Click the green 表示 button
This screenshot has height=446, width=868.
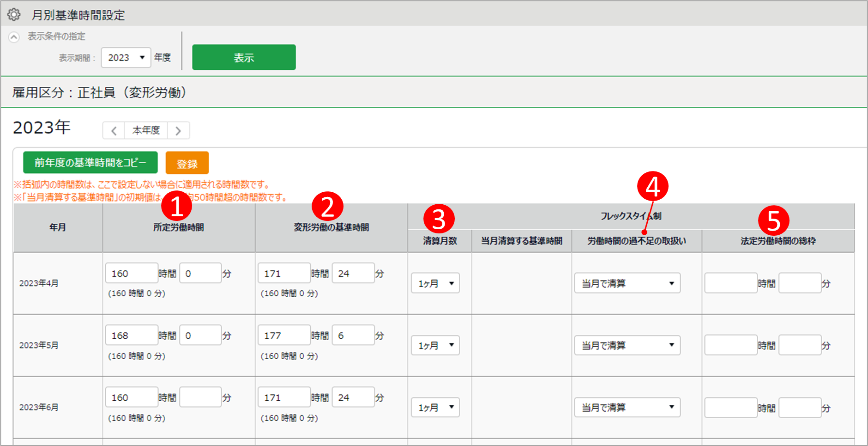[244, 58]
